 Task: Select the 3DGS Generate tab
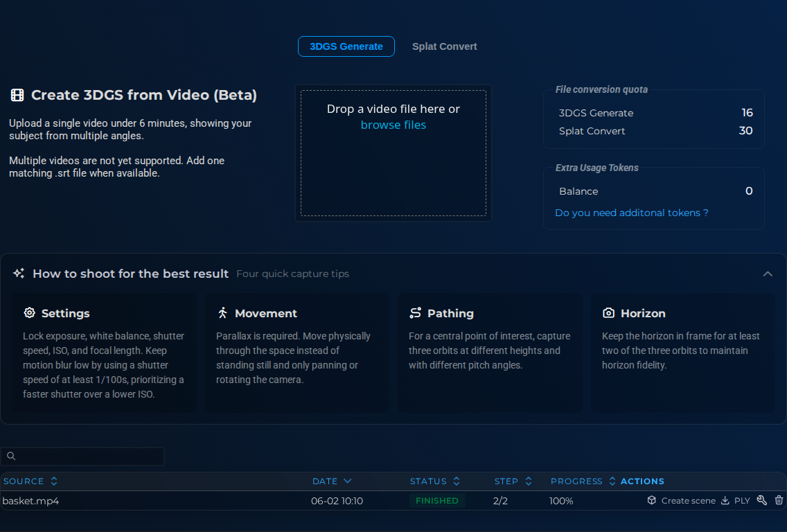pyautogui.click(x=346, y=46)
